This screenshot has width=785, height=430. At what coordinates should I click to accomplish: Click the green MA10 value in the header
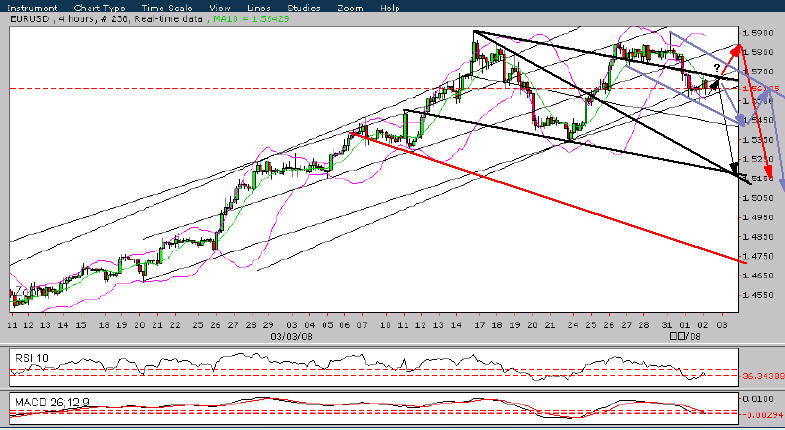(251, 19)
